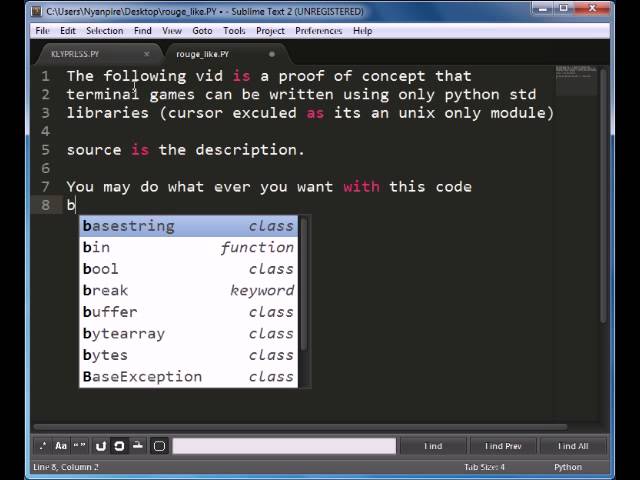Click the Find All button
Screen dimensions: 640x480
click(x=573, y=446)
